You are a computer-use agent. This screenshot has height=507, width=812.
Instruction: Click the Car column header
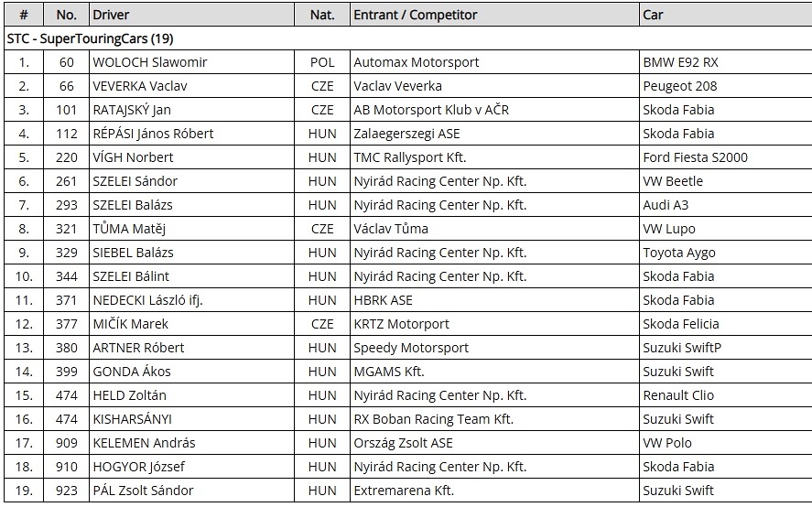click(x=726, y=15)
